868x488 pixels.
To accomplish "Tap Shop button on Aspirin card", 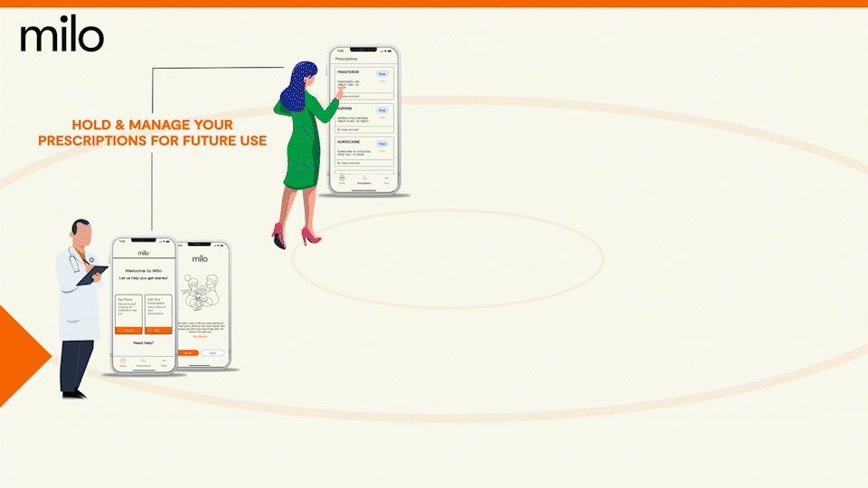I will [x=382, y=110].
